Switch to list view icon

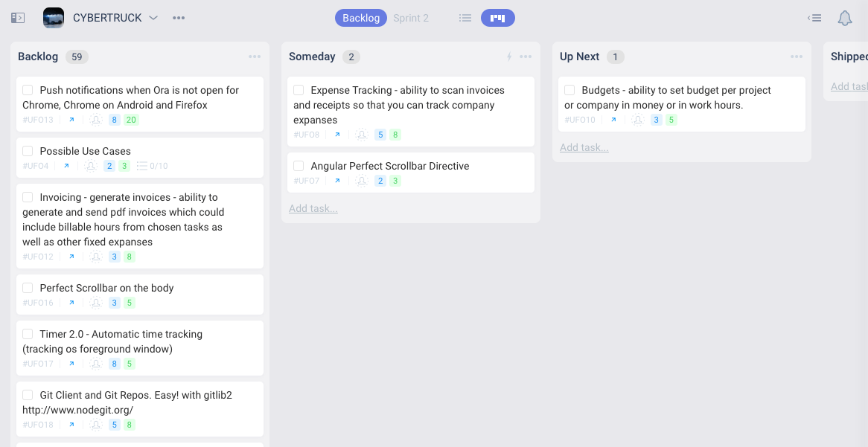(465, 18)
